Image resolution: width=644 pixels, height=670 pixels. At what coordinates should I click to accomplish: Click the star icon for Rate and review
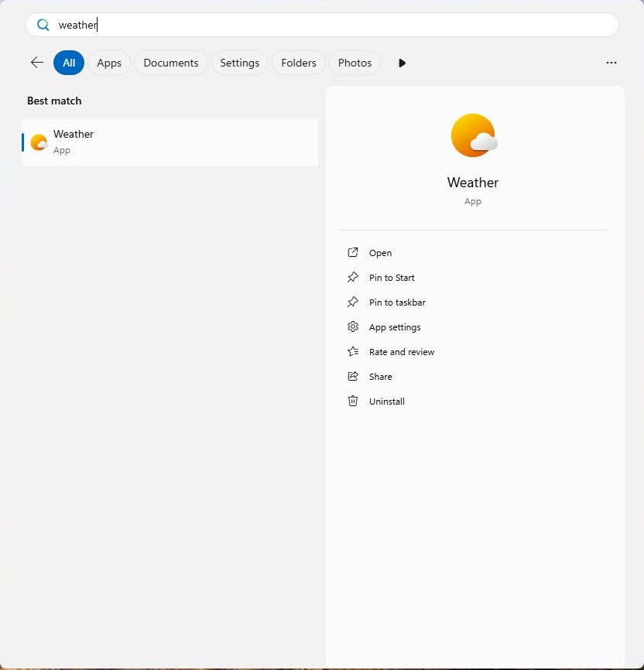click(353, 352)
